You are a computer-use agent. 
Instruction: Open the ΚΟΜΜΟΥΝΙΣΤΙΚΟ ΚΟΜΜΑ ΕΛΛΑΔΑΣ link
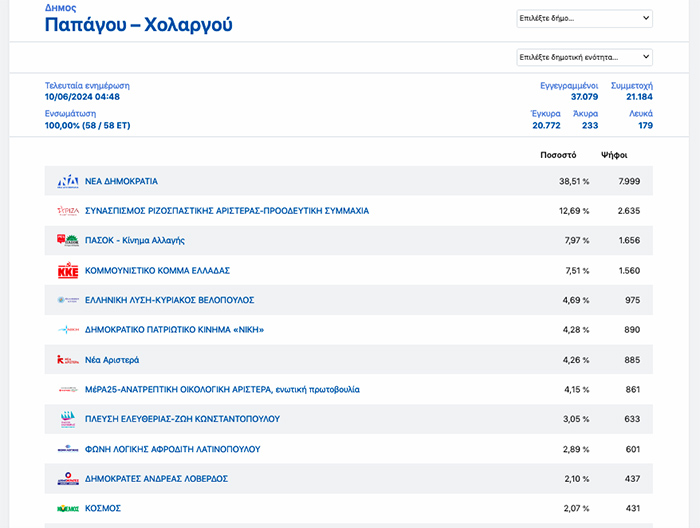[x=158, y=271]
